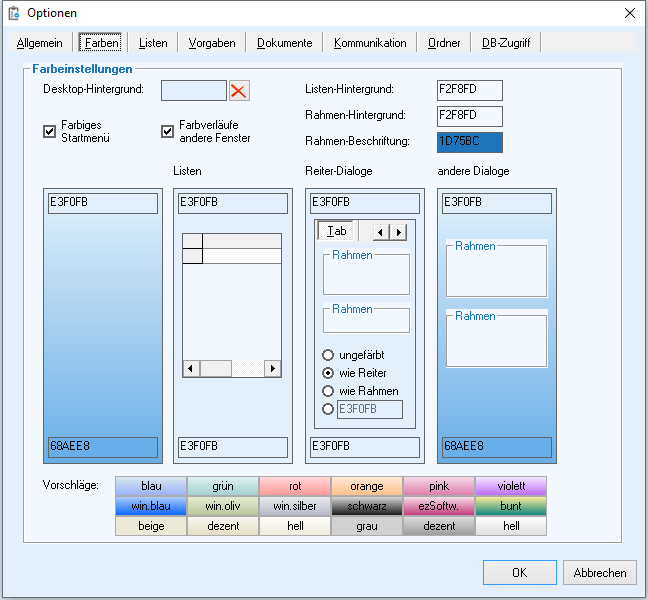Click andere Dialoge top color field
This screenshot has width=648, height=600.
tap(497, 203)
